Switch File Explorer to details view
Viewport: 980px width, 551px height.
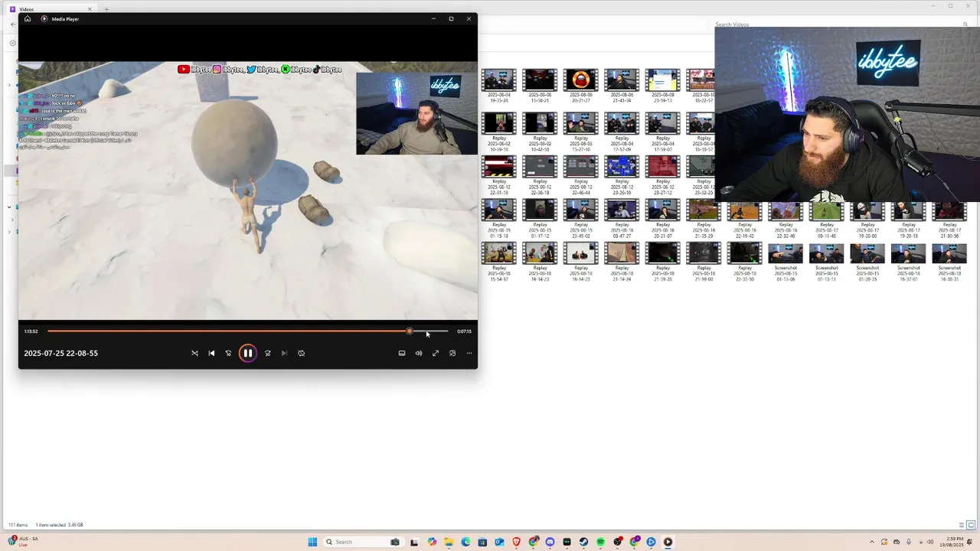962,525
